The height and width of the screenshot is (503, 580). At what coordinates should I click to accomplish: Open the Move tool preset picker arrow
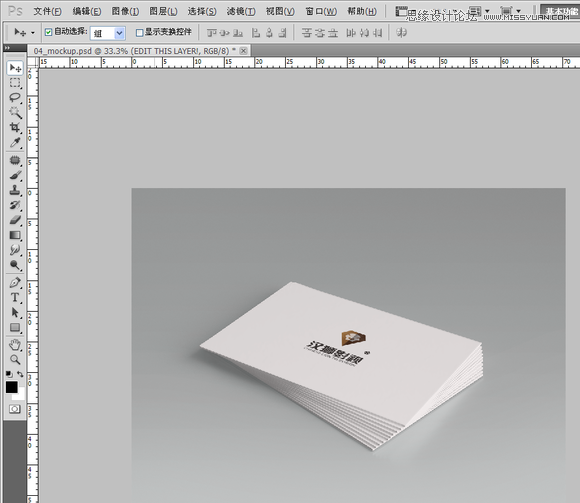pos(33,33)
